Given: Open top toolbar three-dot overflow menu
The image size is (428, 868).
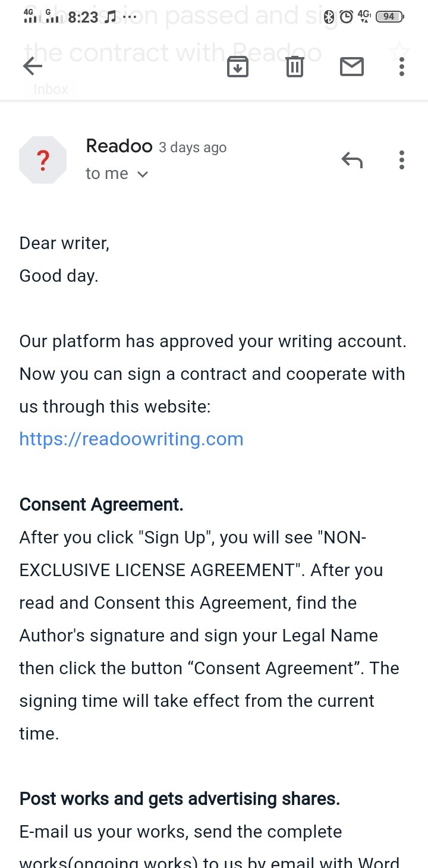Looking at the screenshot, I should pos(402,67).
